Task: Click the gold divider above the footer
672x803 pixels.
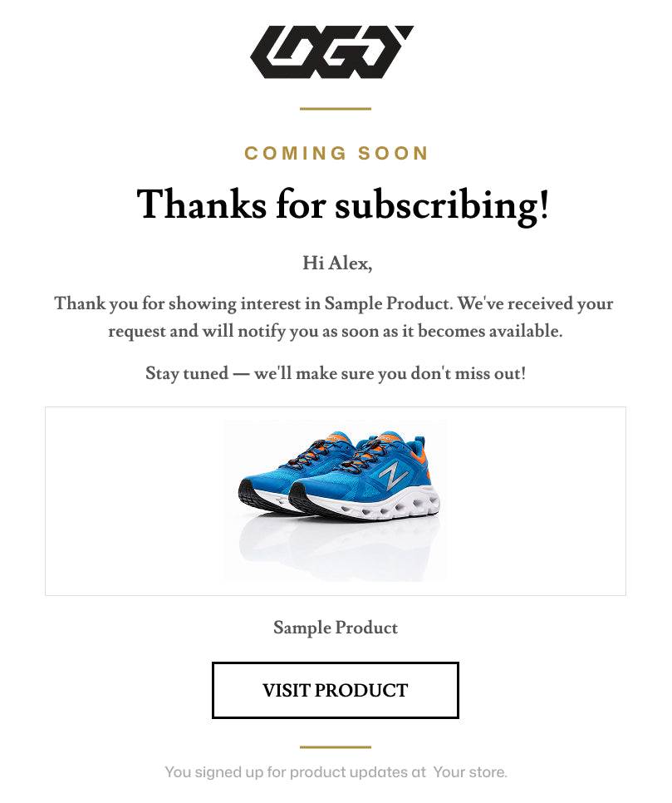Action: coord(336,747)
